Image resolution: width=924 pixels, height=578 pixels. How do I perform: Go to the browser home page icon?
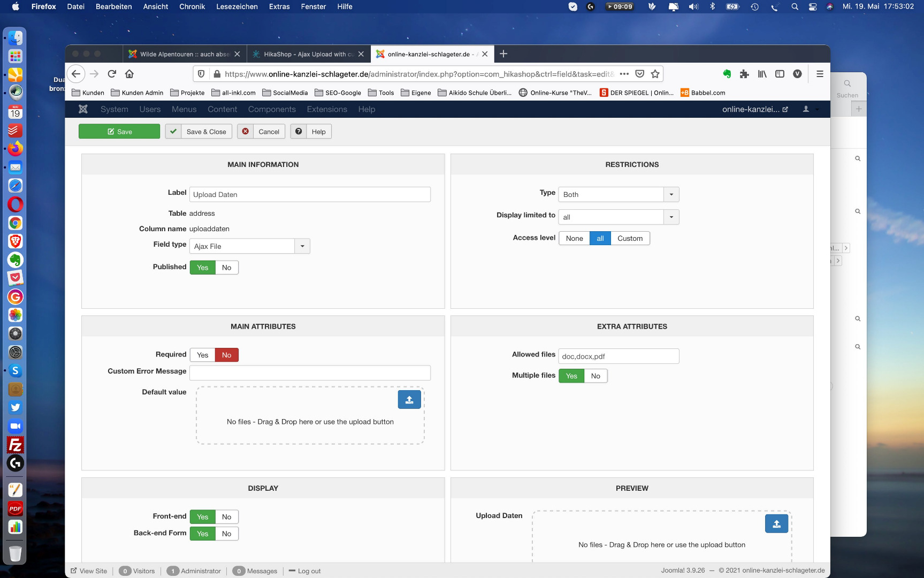tap(129, 74)
